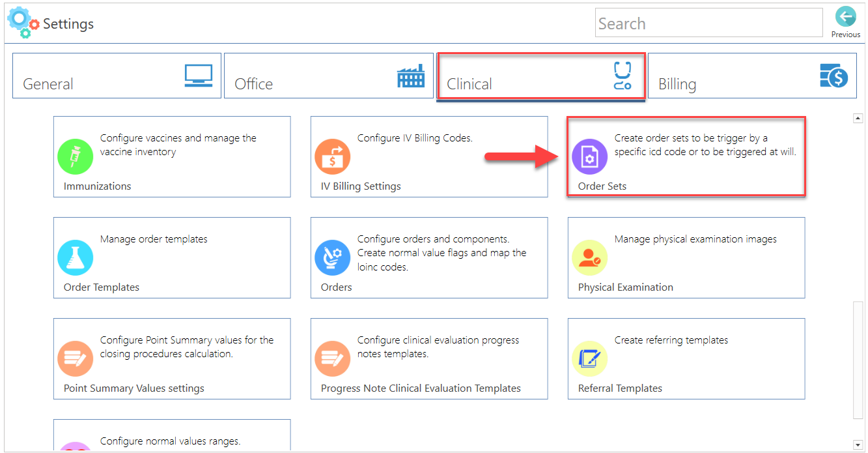Click the 'Settings' title text
The width and height of the screenshot is (868, 453).
pyautogui.click(x=68, y=24)
